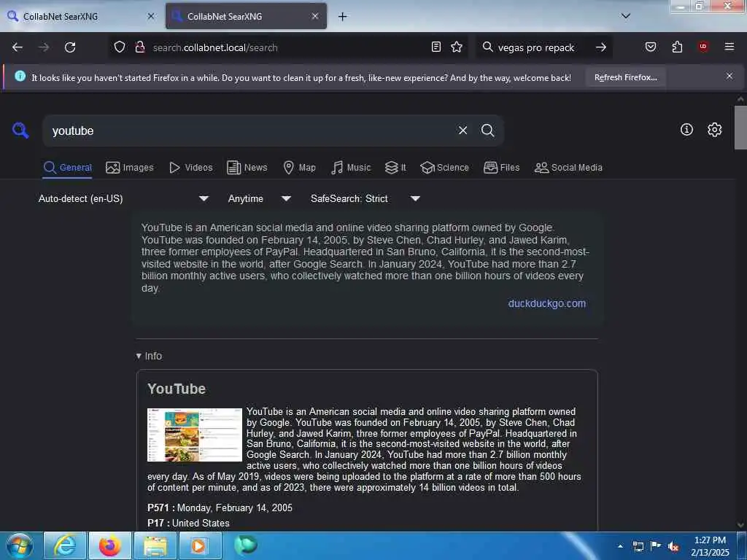The width and height of the screenshot is (747, 560).
Task: Open Firefox hamburger application menu
Action: (x=729, y=47)
